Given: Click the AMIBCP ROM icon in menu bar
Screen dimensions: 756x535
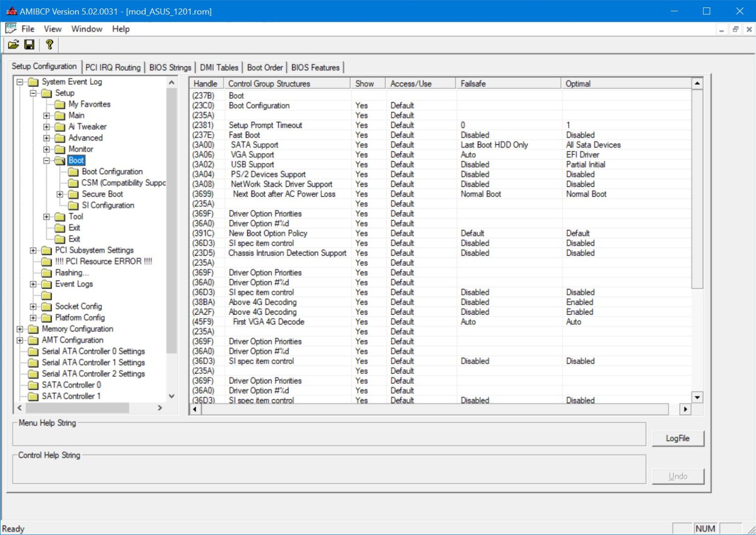Looking at the screenshot, I should coord(10,29).
